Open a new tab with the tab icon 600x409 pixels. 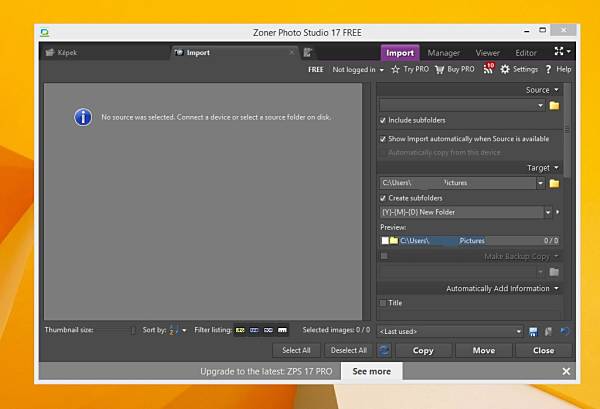[x=308, y=52]
